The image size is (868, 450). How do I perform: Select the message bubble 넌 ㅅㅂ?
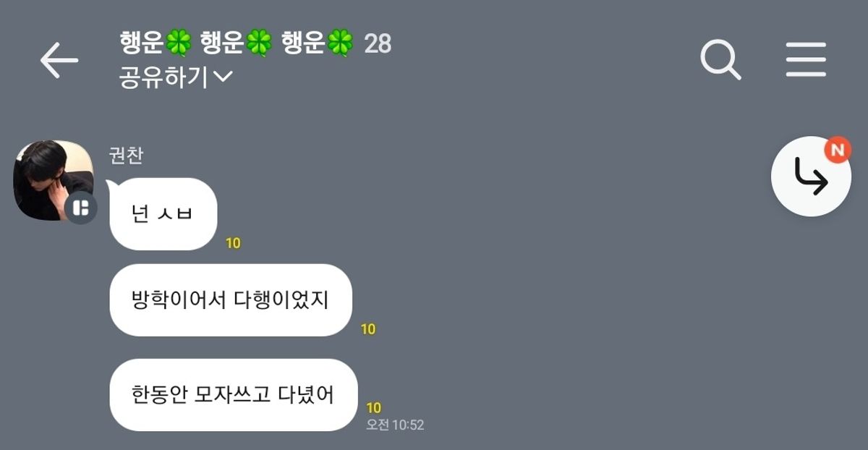click(163, 214)
